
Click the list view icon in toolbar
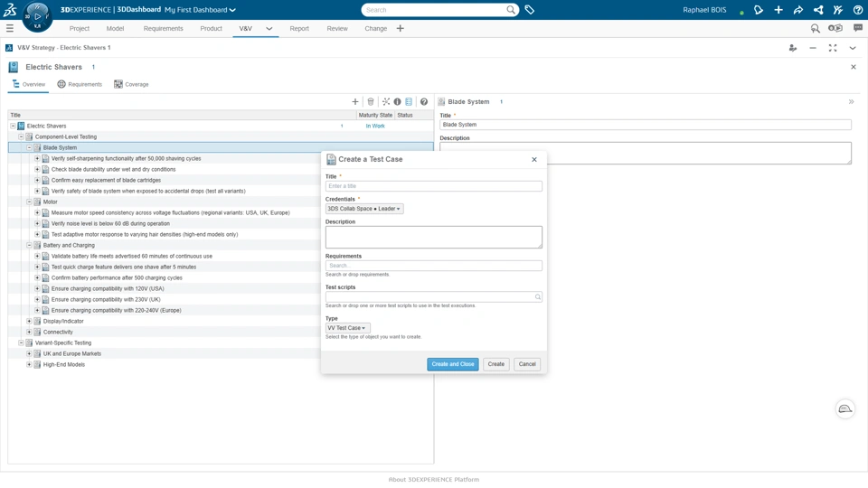pyautogui.click(x=409, y=102)
